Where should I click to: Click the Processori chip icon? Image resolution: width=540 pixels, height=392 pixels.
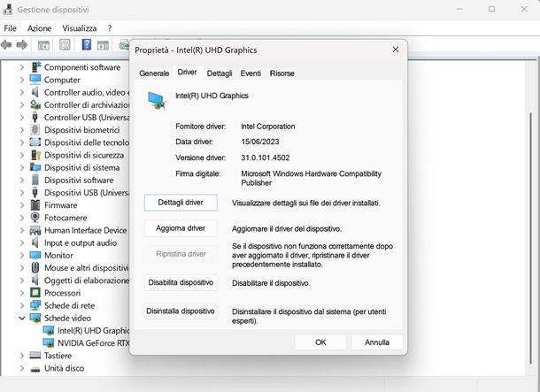tap(35, 293)
